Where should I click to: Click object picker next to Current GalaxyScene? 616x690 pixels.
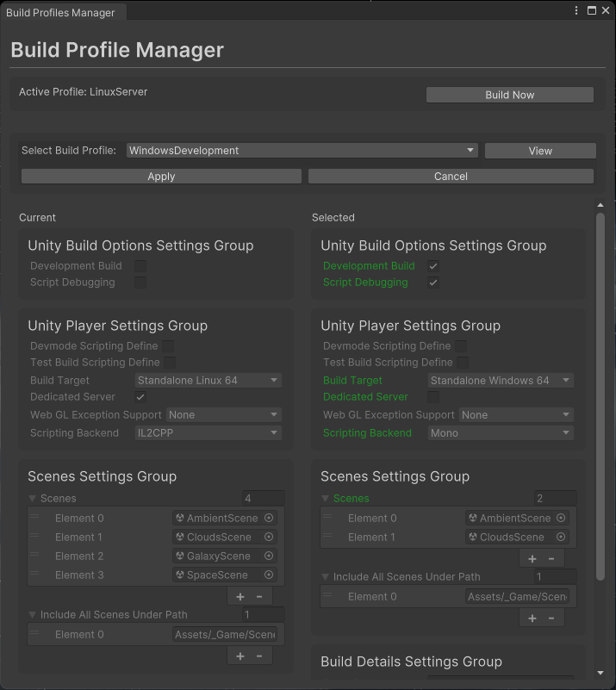point(269,556)
